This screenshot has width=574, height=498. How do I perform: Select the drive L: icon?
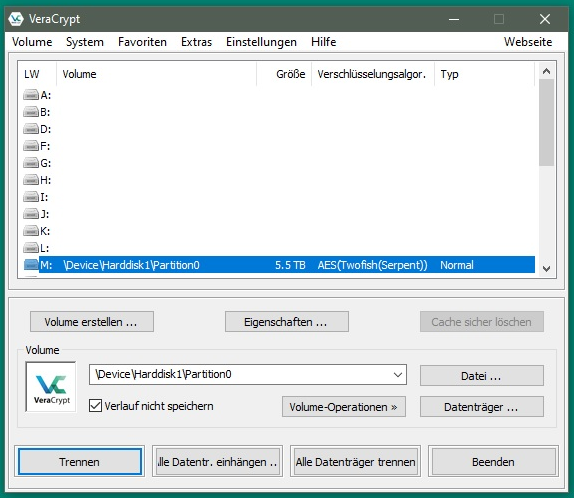click(31, 248)
